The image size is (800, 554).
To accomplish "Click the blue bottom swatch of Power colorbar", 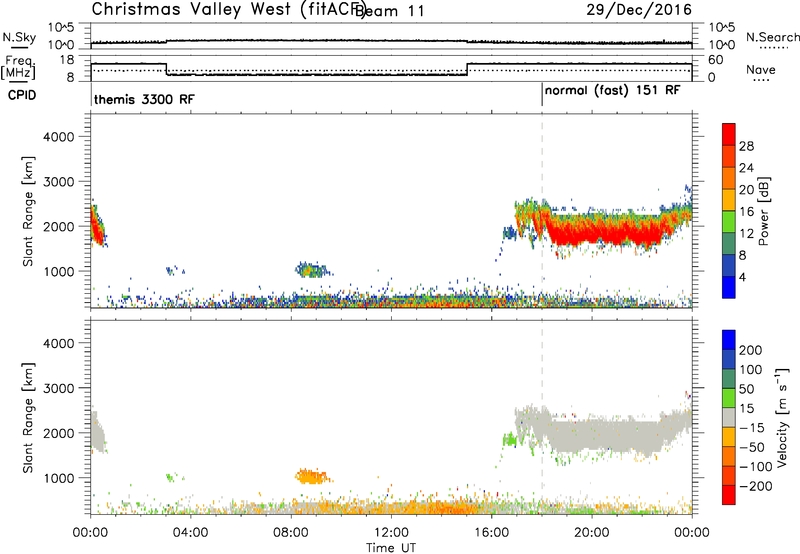I will pos(729,287).
